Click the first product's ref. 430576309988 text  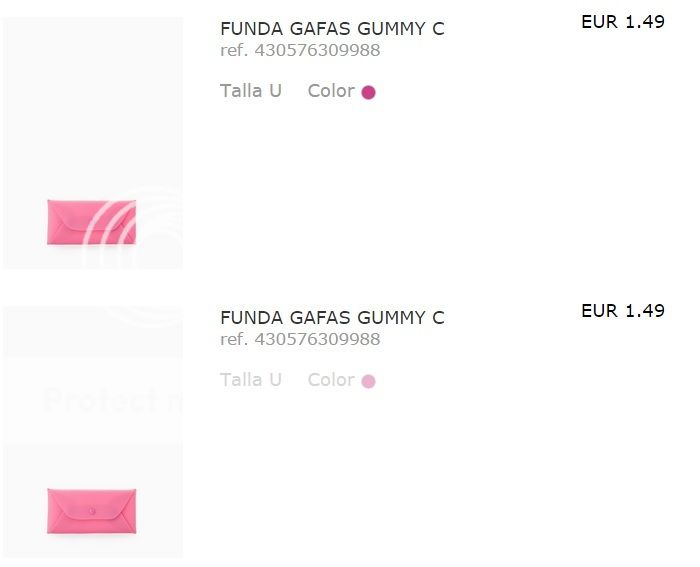pyautogui.click(x=300, y=50)
